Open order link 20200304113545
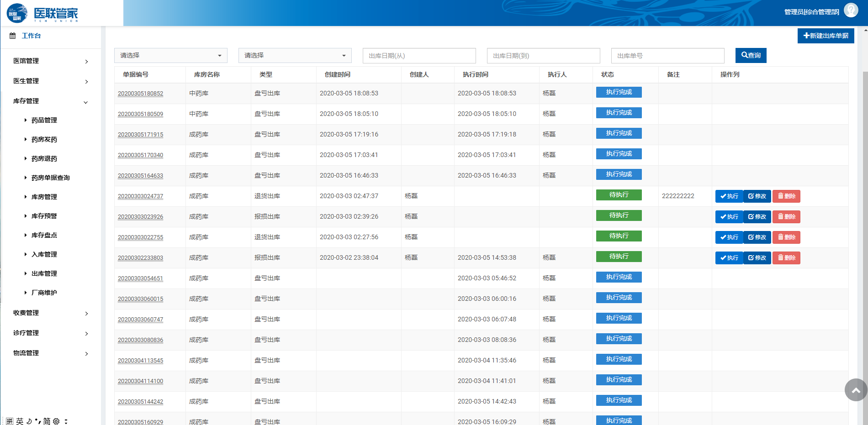868x425 pixels. point(140,361)
